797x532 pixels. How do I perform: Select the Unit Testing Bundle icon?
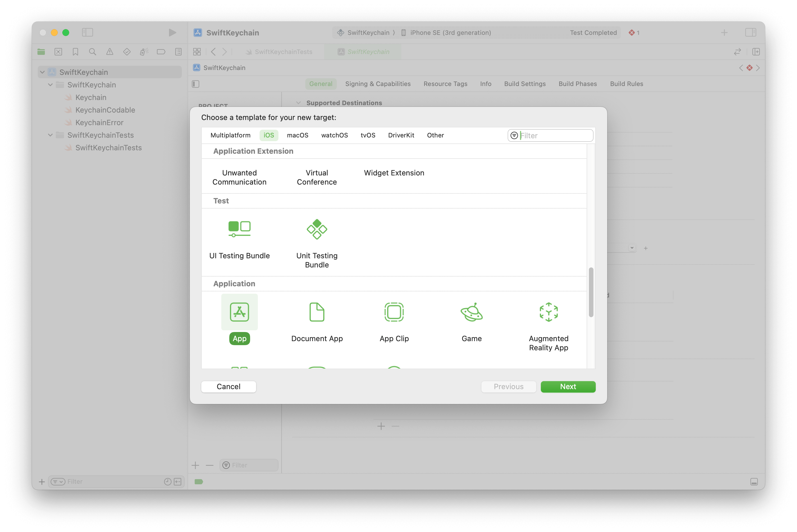point(317,229)
